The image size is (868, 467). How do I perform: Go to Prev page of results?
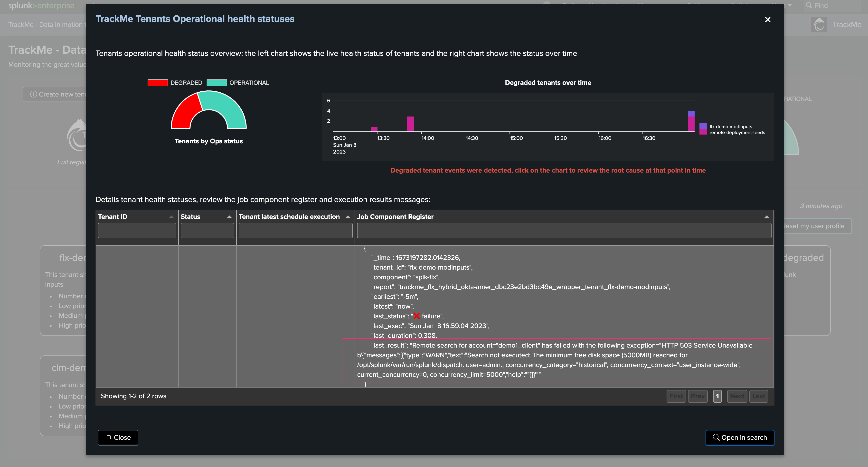tap(698, 396)
